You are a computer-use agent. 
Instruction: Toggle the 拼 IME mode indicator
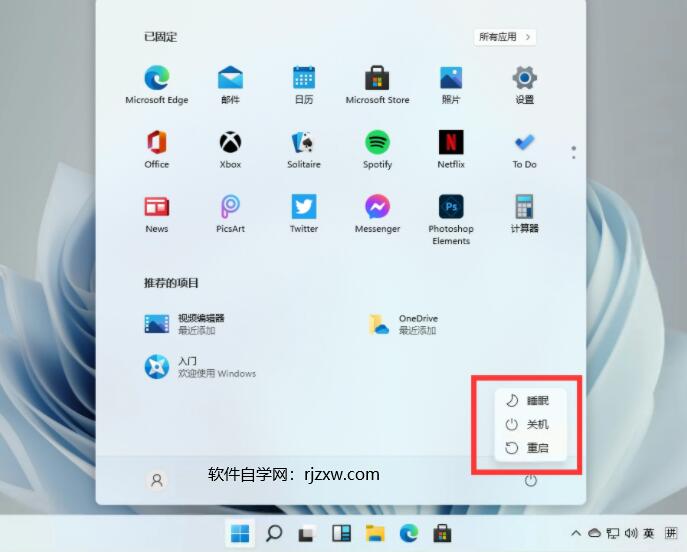click(x=671, y=533)
